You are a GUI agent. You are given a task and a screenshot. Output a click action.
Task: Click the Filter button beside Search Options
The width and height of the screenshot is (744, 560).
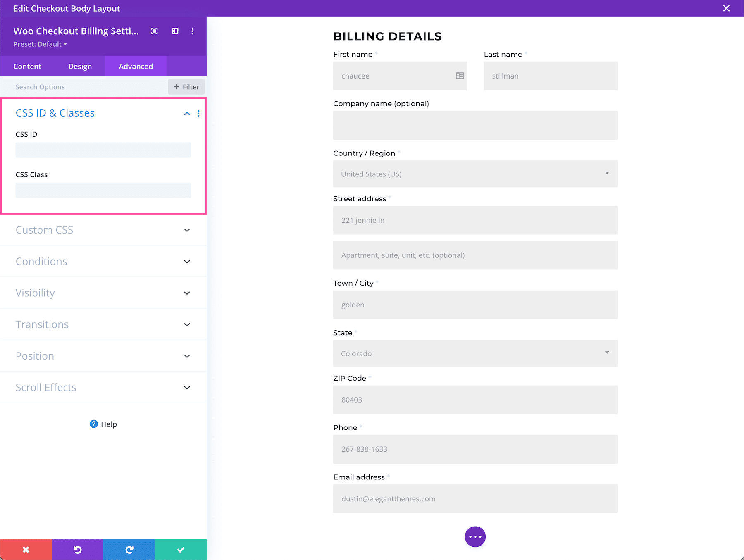coord(186,87)
